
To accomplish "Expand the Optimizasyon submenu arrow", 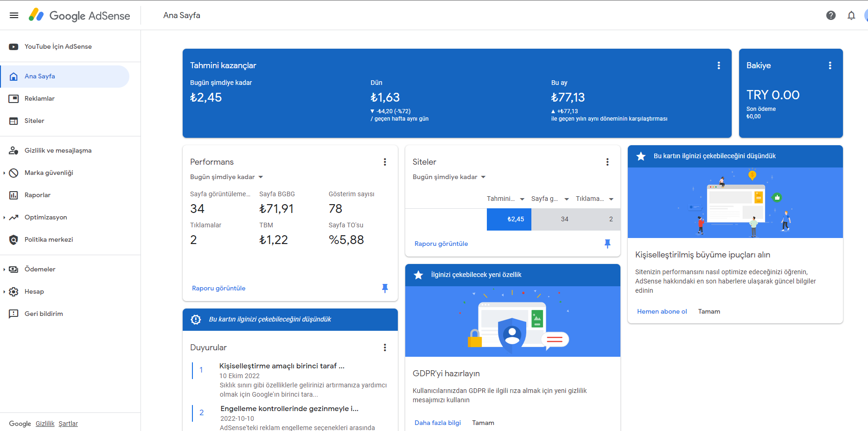I will (4, 218).
